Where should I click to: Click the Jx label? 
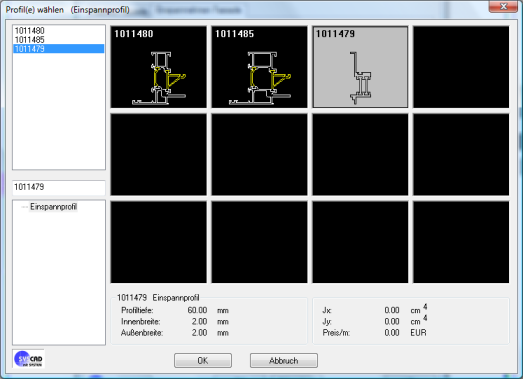[327, 310]
